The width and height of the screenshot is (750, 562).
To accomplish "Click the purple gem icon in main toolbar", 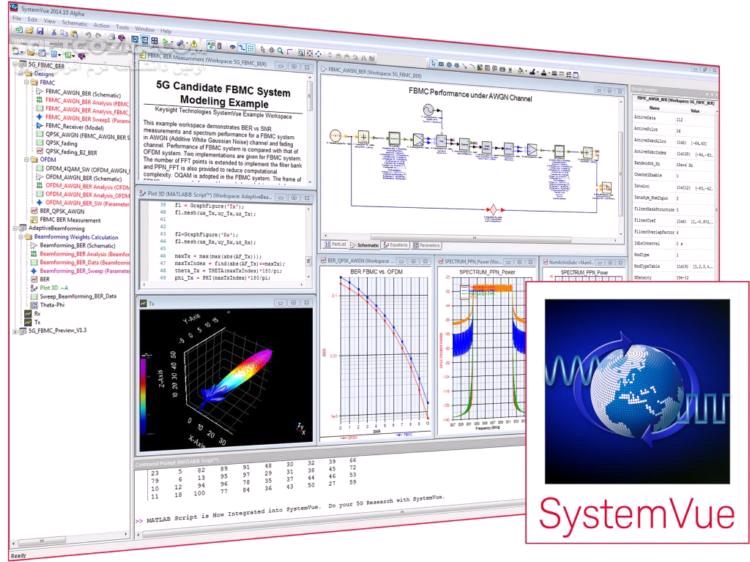I will [x=121, y=38].
